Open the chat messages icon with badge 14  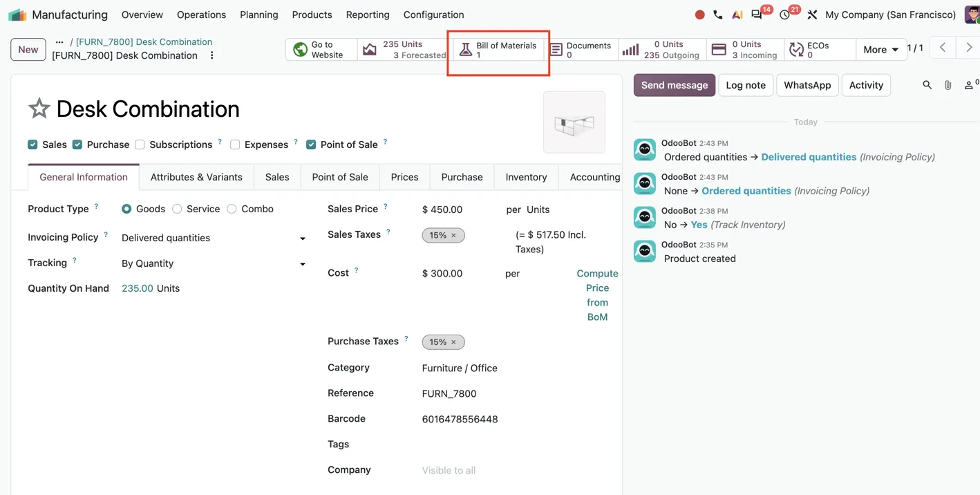757,15
